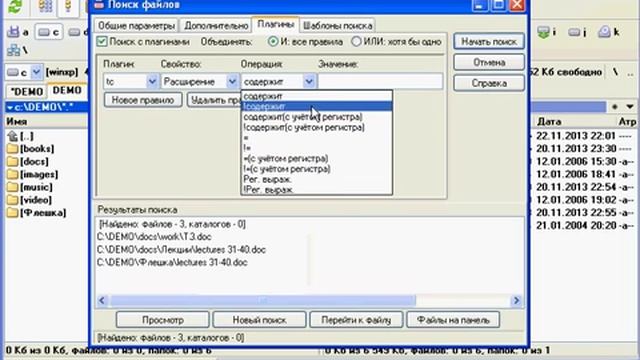Select result 'C:\DEMO\Флешка\lectures 31-40.doc'
The image size is (640, 360).
(x=172, y=262)
